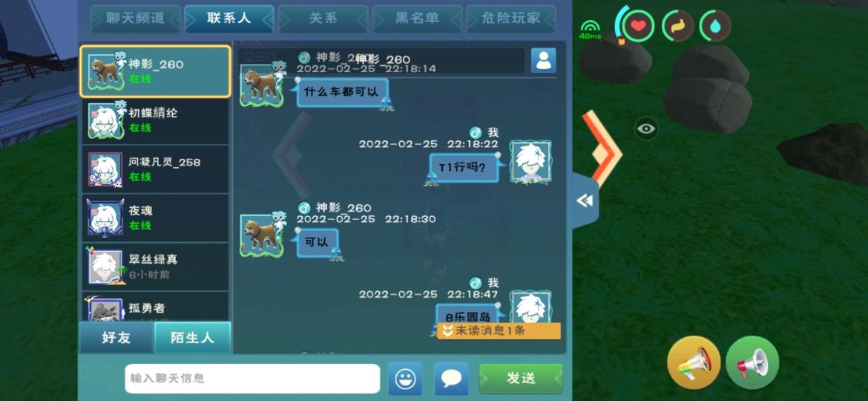Switch list to 陌生人 strangers
This screenshot has width=868, height=401.
coord(192,337)
